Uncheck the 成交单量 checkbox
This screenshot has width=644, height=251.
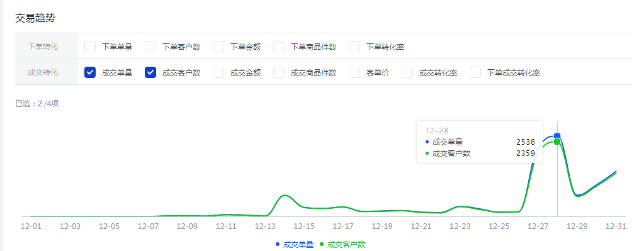[90, 72]
